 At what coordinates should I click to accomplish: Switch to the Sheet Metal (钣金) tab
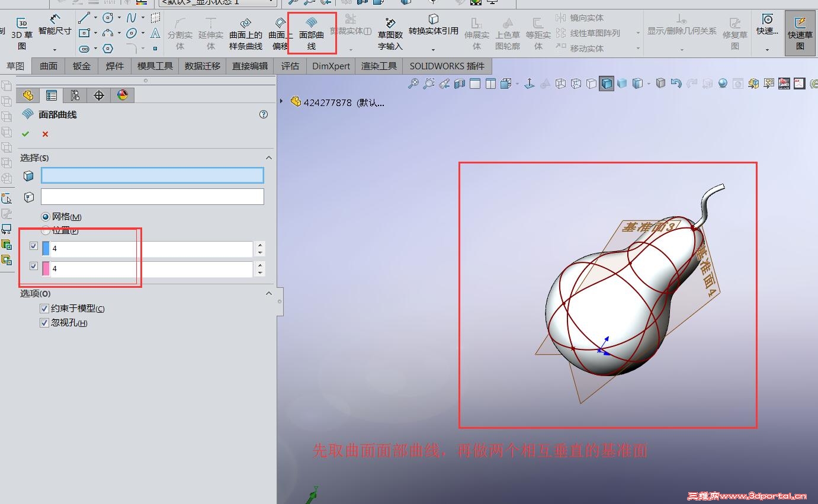click(x=82, y=66)
